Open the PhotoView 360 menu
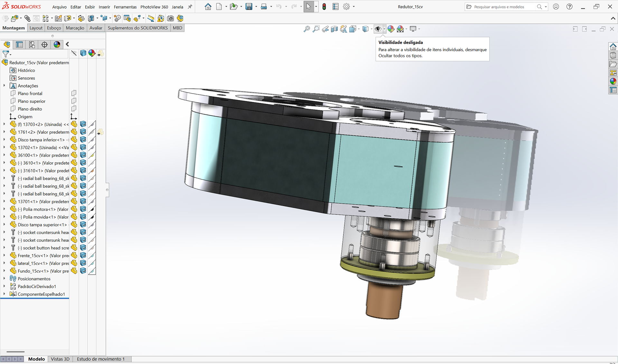618x364 pixels. (x=154, y=7)
